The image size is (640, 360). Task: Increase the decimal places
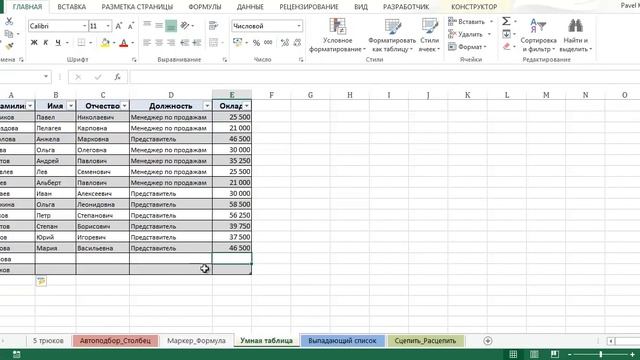285,42
